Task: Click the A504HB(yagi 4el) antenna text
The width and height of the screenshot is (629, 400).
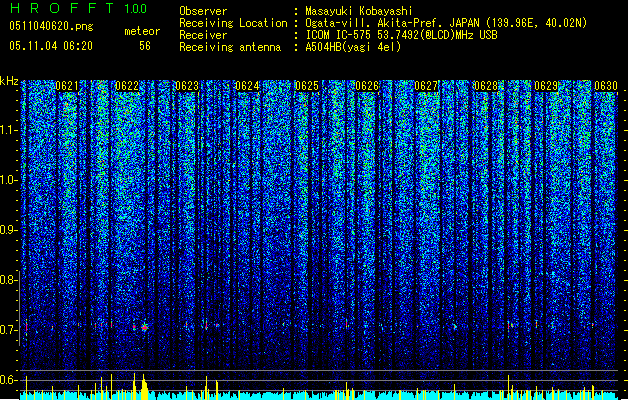Action: tap(353, 47)
